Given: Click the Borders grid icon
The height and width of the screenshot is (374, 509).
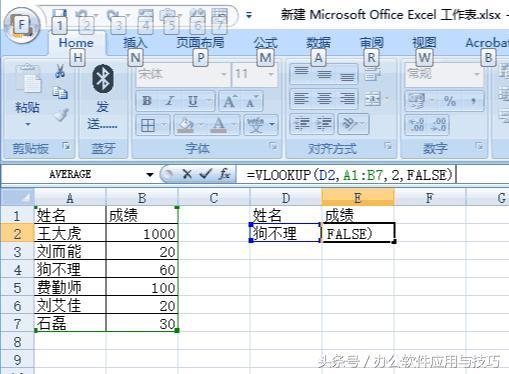Looking at the screenshot, I should point(148,125).
